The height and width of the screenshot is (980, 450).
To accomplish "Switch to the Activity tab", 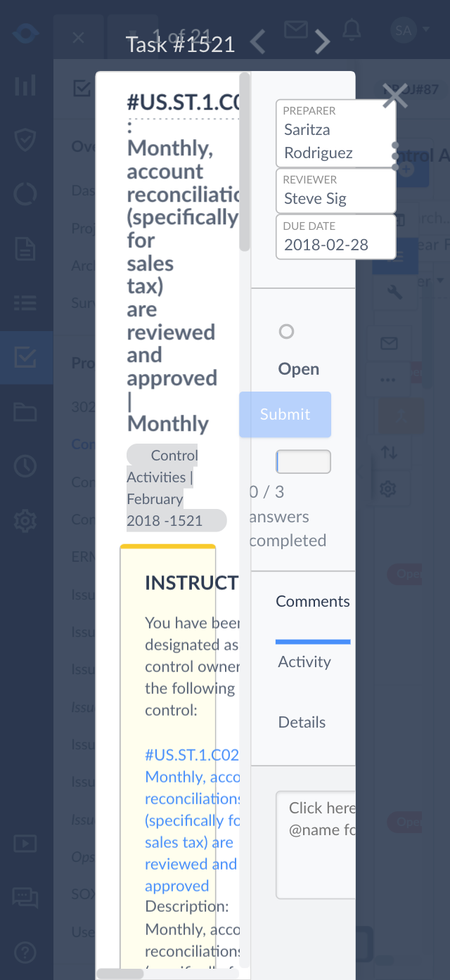I will point(304,662).
